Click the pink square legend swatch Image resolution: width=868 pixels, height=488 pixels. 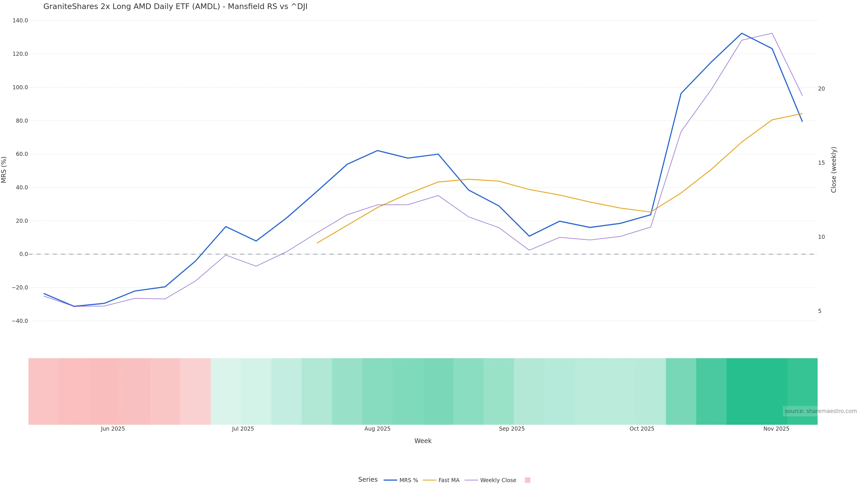point(527,480)
